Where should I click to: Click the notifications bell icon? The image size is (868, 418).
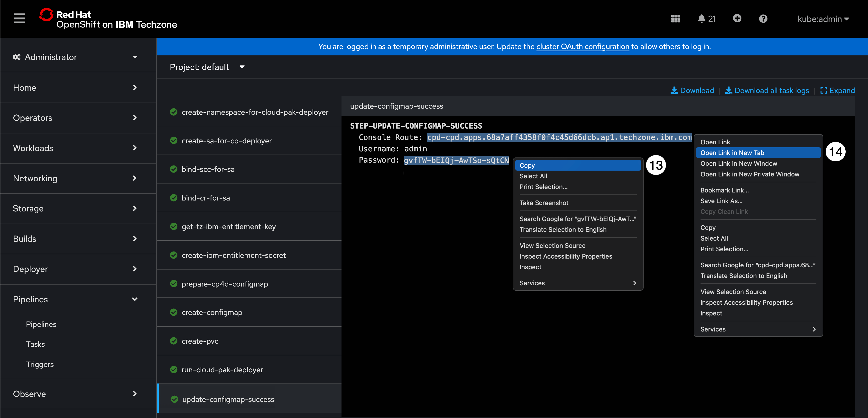click(x=701, y=18)
